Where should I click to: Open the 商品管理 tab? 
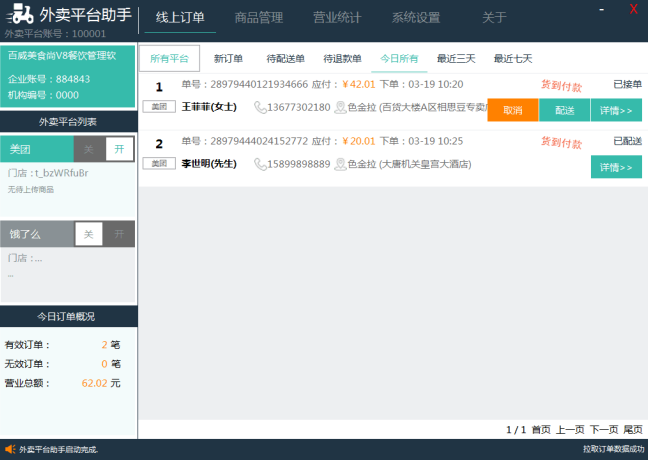point(259,17)
